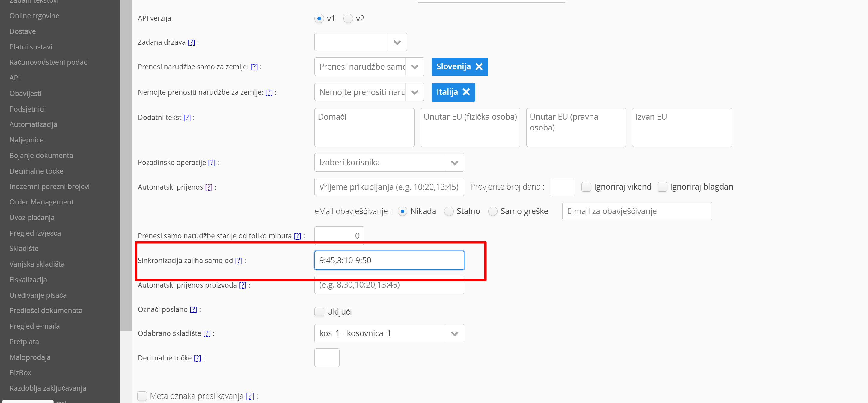Click the E-mail za obavješćivanje field

coord(637,211)
